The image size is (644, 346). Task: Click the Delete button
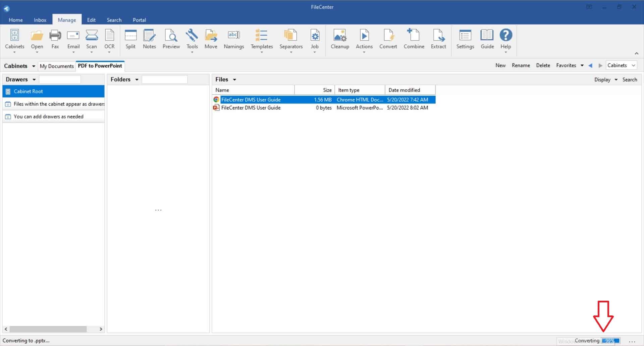click(x=543, y=65)
